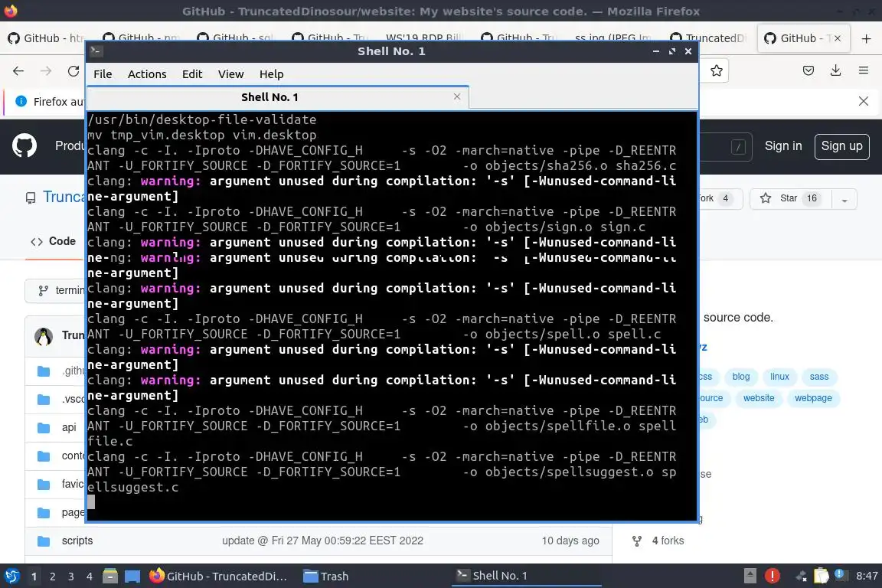Screen dimensions: 882x588
Task: Switch to the TruncatedD Firefox tab
Action: point(708,38)
